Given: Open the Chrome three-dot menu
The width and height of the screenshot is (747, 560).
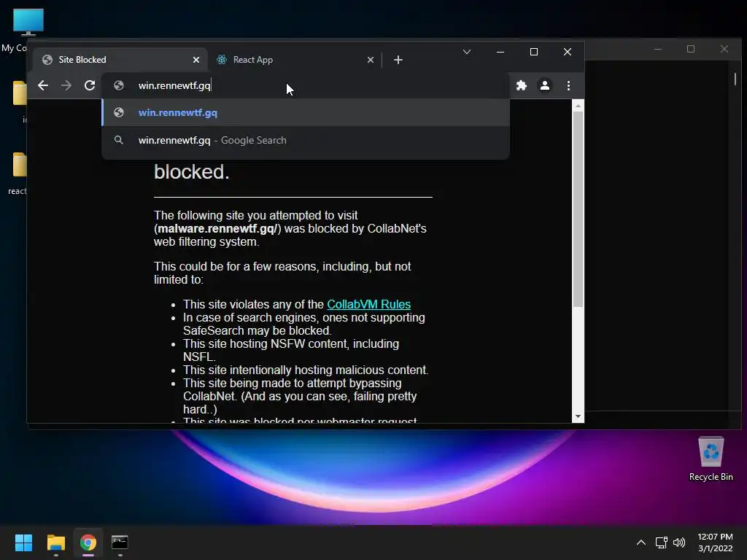Looking at the screenshot, I should click(568, 86).
